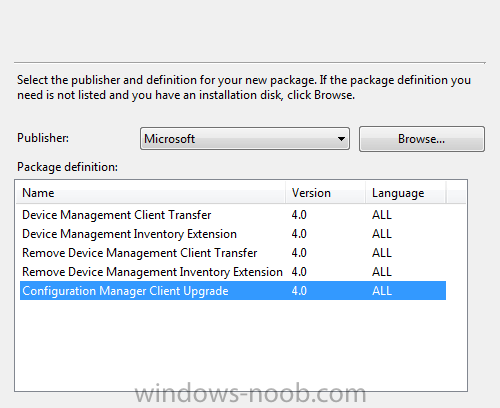Click version 4.0 of Remove Device Management Inventory Extension
The width and height of the screenshot is (500, 408).
[299, 272]
